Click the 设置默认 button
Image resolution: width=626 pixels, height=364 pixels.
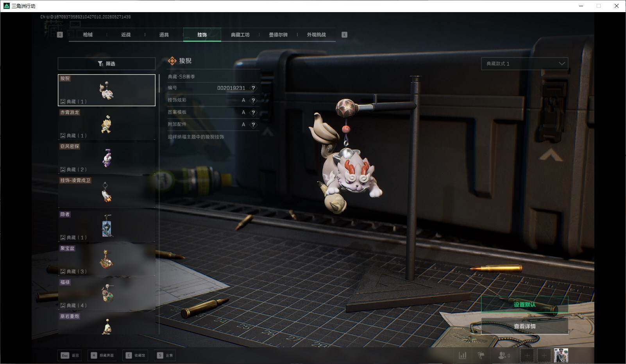(x=524, y=305)
